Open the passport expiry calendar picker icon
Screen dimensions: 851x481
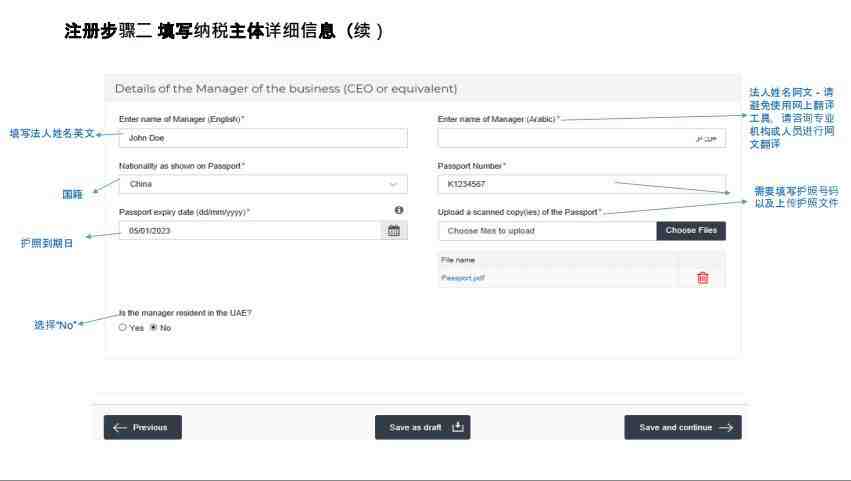point(394,231)
